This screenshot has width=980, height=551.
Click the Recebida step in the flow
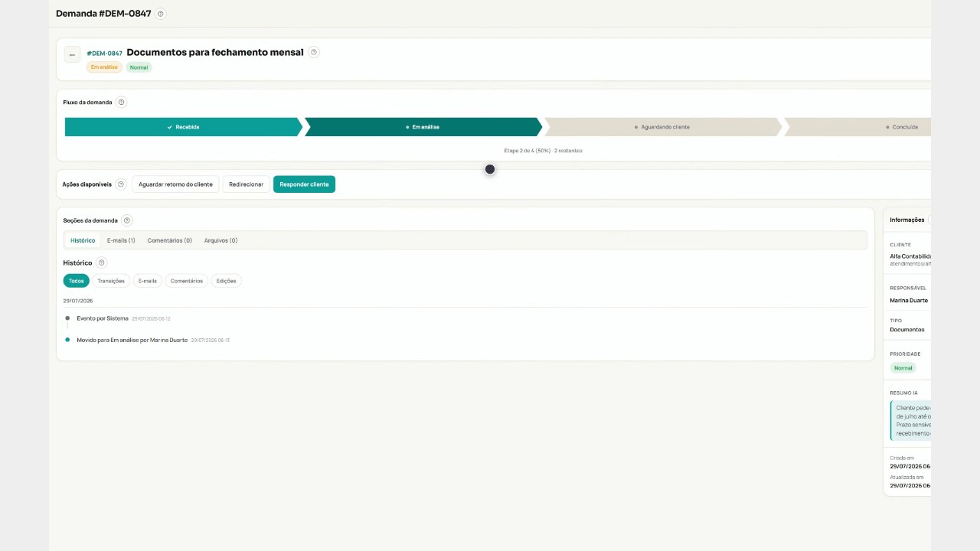[183, 127]
